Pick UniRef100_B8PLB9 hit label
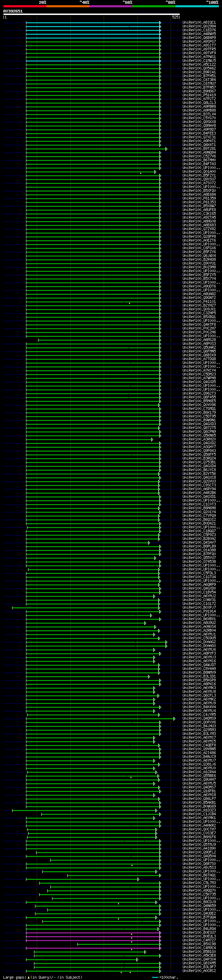 pos(199,546)
